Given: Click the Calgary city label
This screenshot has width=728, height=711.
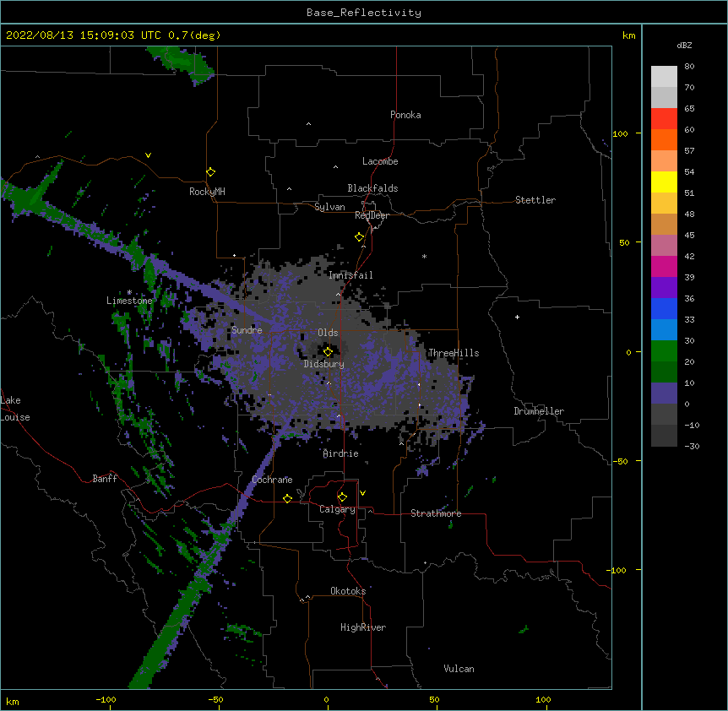Looking at the screenshot, I should 337,509.
